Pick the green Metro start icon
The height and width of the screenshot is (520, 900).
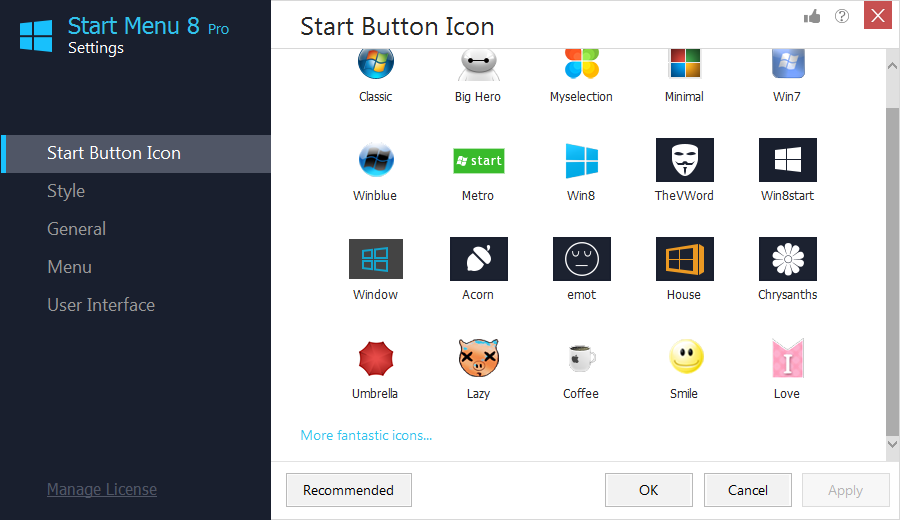(479, 161)
